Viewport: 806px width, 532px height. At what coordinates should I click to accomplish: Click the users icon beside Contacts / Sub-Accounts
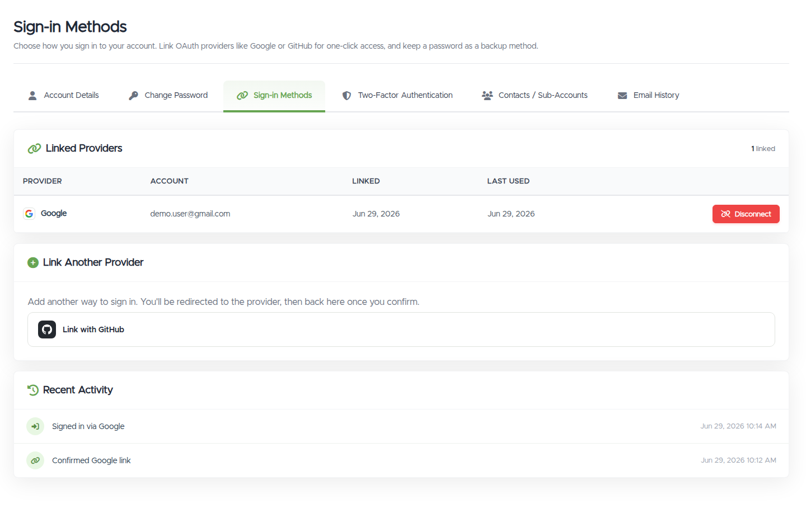point(488,96)
